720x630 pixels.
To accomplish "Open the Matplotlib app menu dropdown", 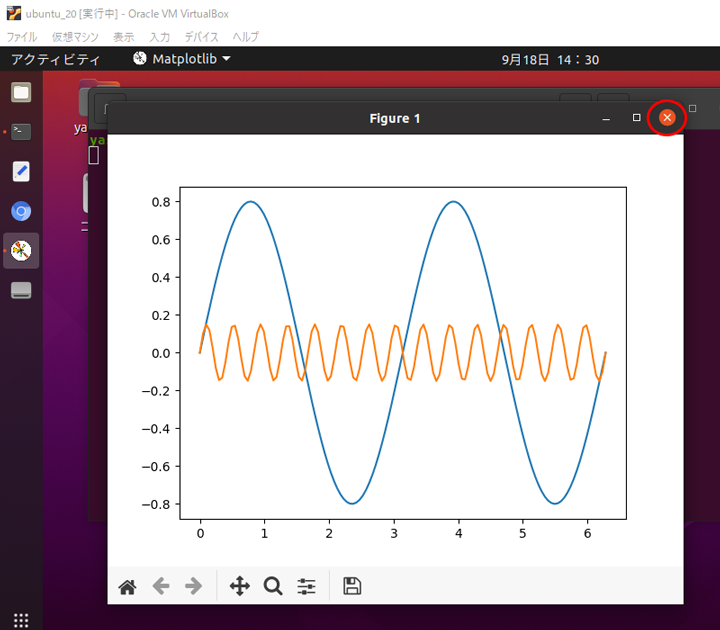I will click(x=182, y=59).
